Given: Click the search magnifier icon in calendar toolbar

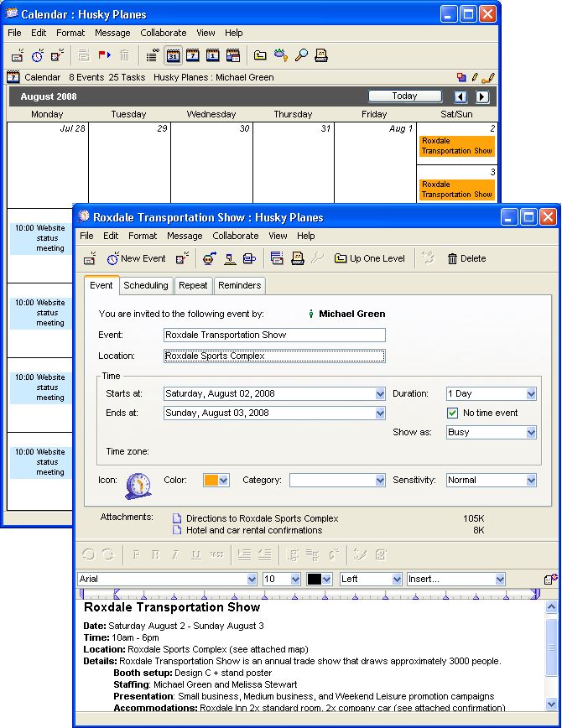Looking at the screenshot, I should pos(301,55).
